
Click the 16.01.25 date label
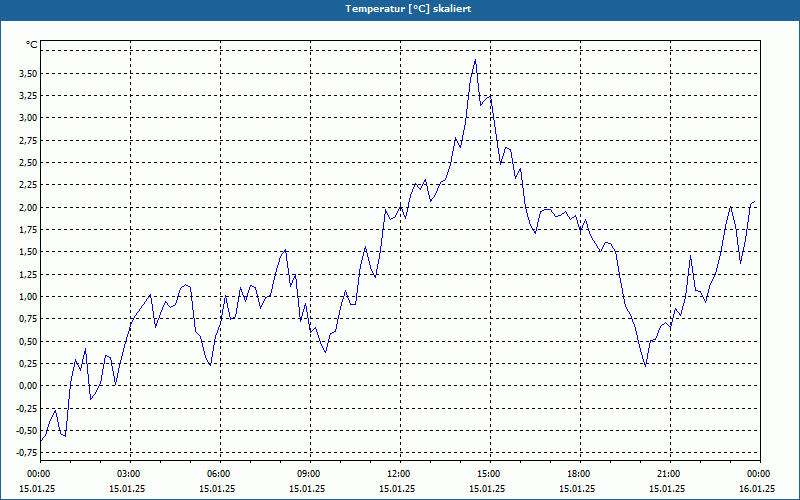click(x=757, y=489)
